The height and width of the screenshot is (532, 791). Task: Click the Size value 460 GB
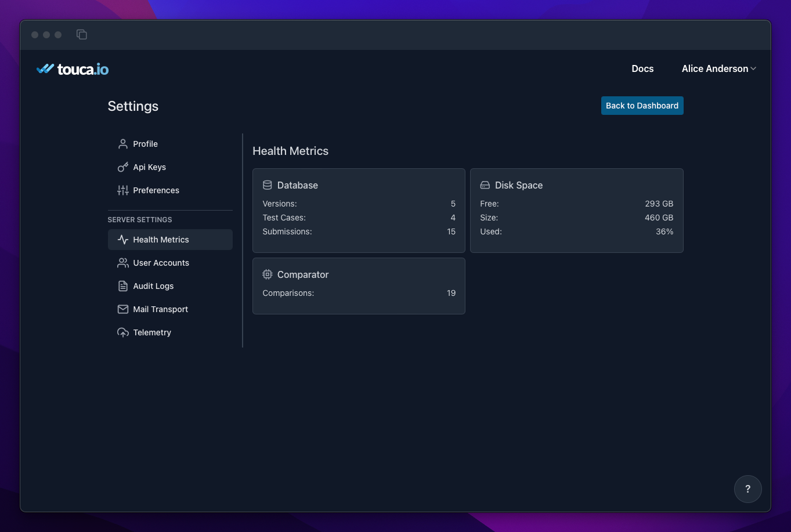(x=659, y=218)
